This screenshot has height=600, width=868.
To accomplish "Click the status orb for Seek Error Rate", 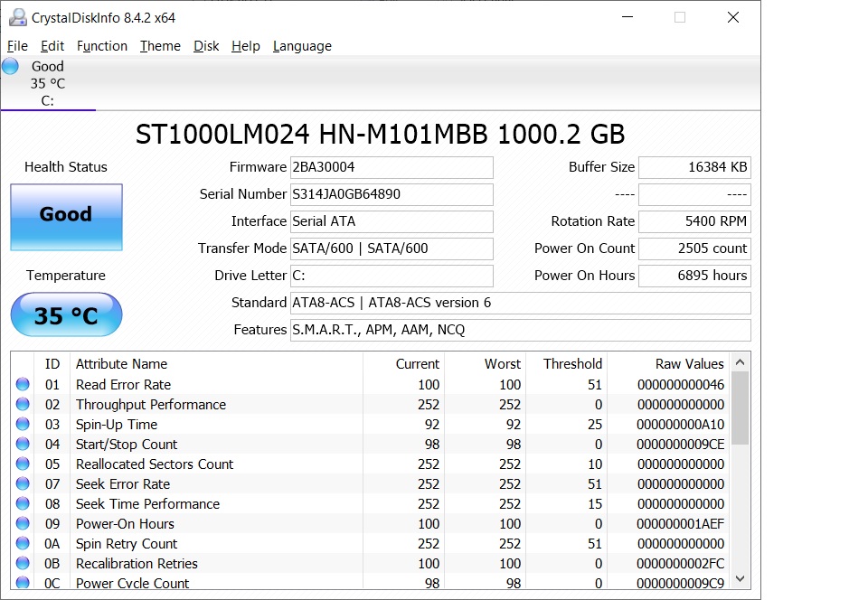I will pyautogui.click(x=23, y=483).
